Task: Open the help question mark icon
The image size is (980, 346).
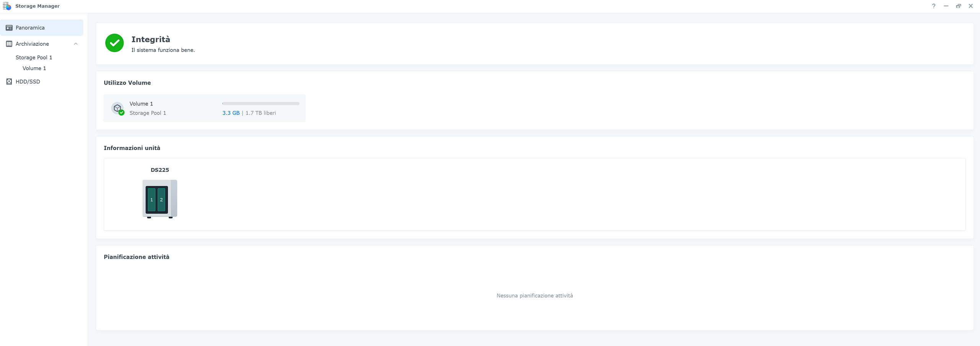Action: (934, 6)
